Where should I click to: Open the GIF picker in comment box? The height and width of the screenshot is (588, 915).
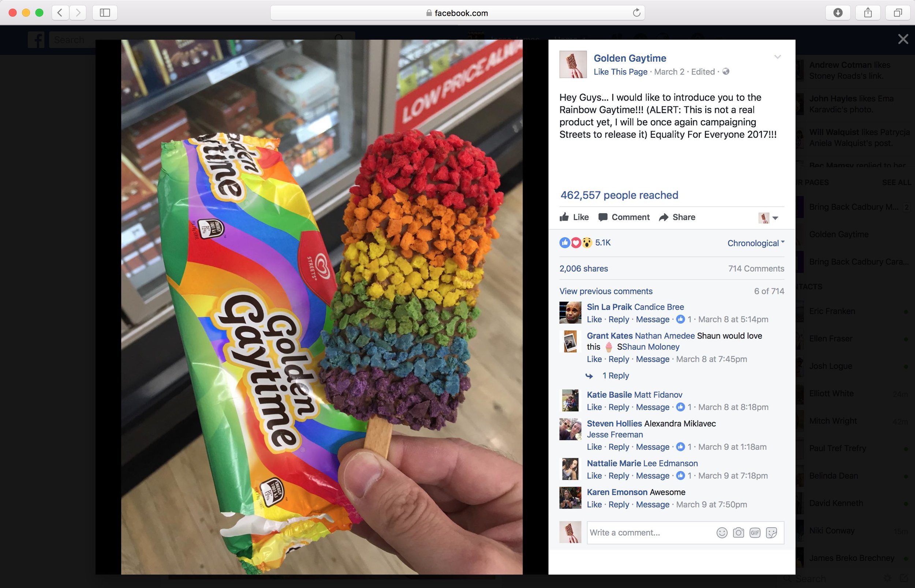coord(755,533)
